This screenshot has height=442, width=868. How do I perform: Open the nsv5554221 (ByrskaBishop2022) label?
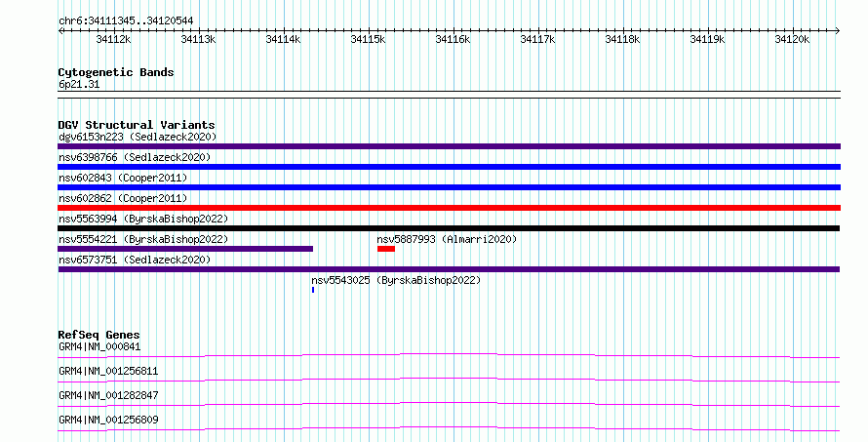(x=143, y=239)
